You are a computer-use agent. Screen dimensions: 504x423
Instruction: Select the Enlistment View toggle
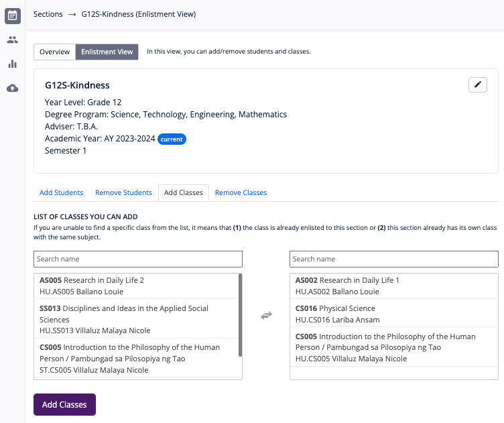tap(107, 52)
